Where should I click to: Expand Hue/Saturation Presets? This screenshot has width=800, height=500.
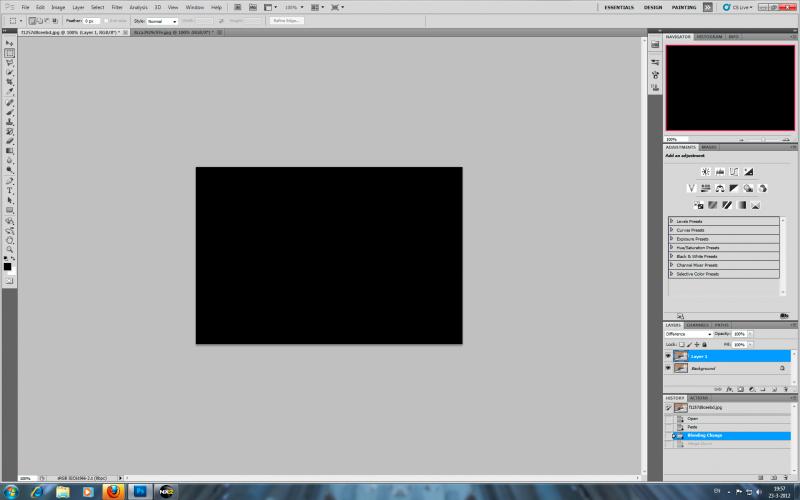point(671,247)
